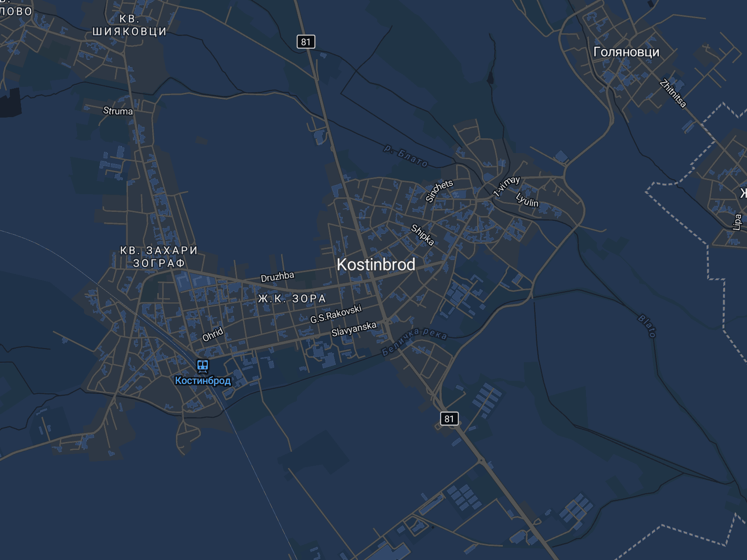This screenshot has width=747, height=560.
Task: Select the route 81 shield near the top
Action: click(306, 42)
